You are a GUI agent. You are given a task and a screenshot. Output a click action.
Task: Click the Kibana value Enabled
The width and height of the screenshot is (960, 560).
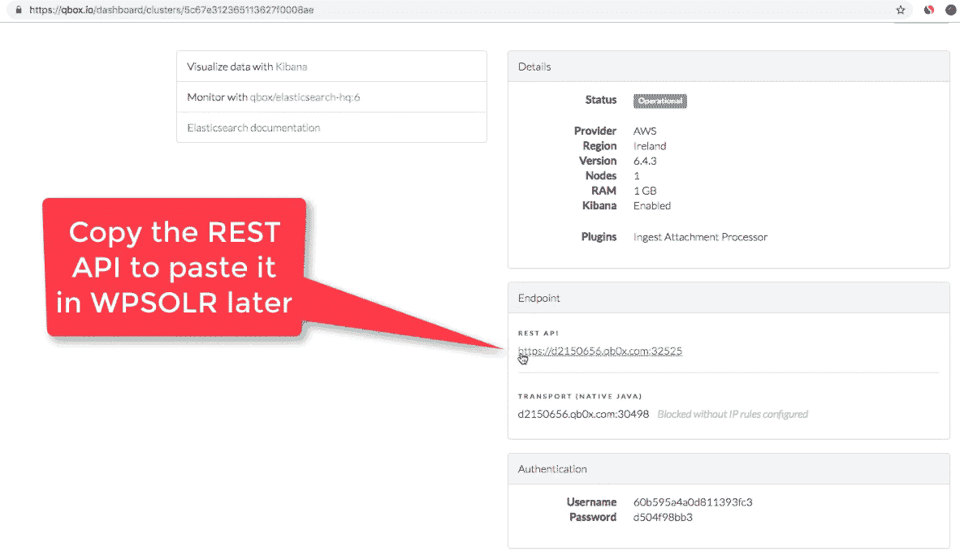652,205
